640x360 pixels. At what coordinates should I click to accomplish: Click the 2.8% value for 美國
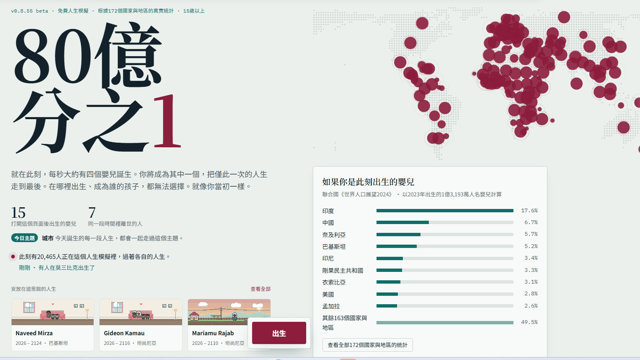531,294
